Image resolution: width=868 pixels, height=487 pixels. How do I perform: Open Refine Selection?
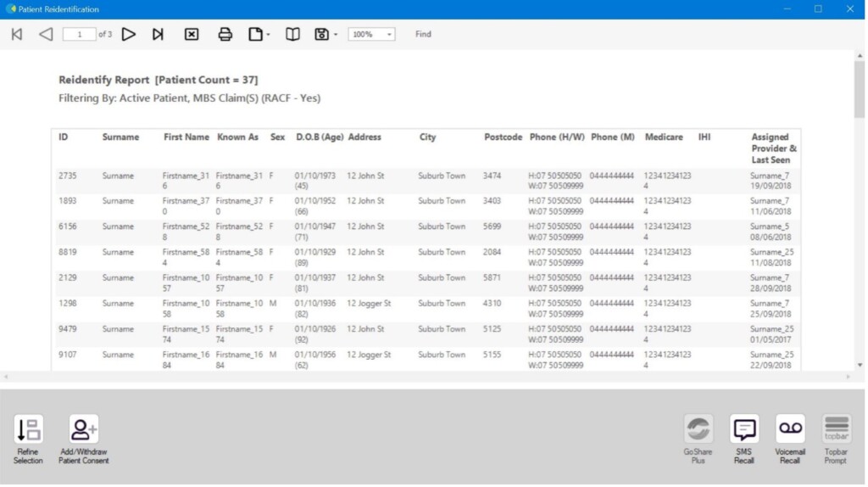coord(28,438)
